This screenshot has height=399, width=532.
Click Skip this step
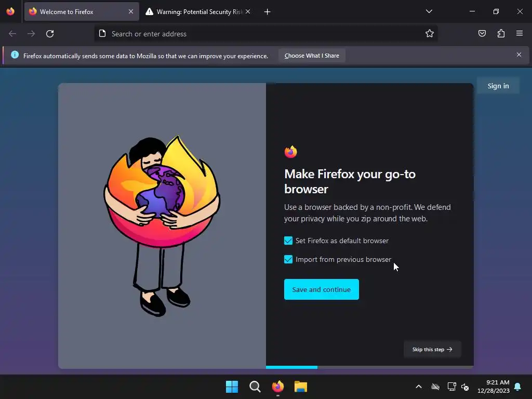point(432,350)
